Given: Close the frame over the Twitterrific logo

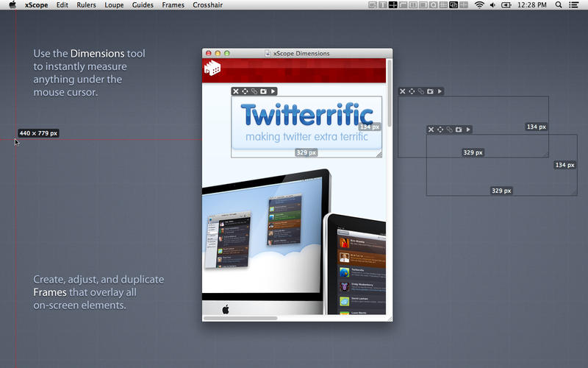Looking at the screenshot, I should pyautogui.click(x=235, y=91).
